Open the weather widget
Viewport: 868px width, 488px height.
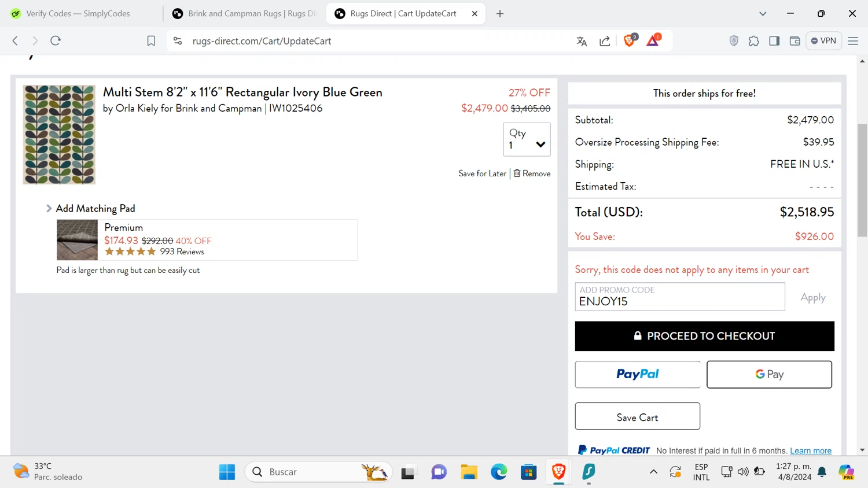(x=48, y=472)
